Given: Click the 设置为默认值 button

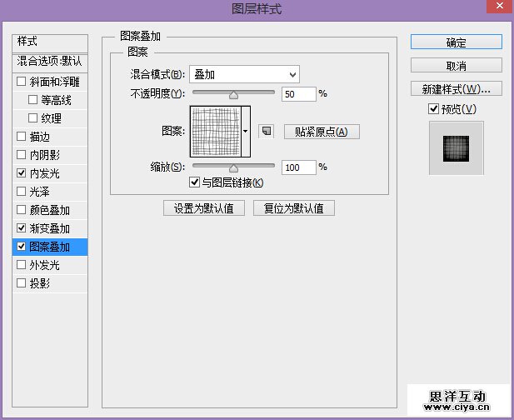Looking at the screenshot, I should 204,208.
